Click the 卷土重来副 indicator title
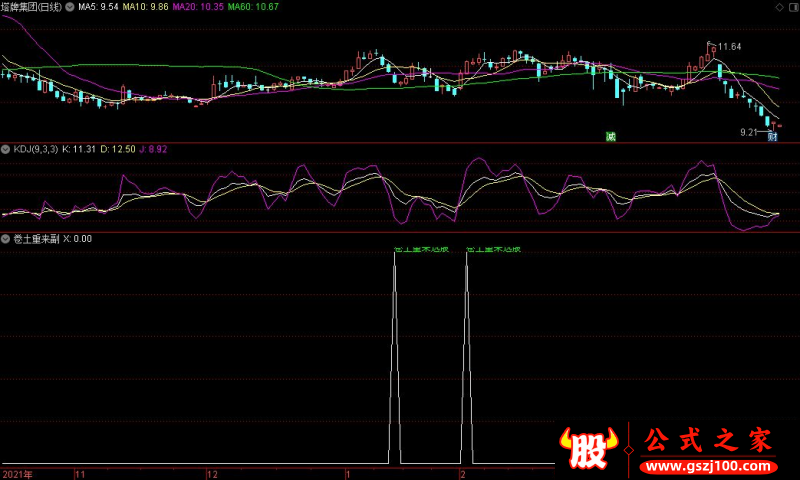The height and width of the screenshot is (480, 800). point(36,239)
